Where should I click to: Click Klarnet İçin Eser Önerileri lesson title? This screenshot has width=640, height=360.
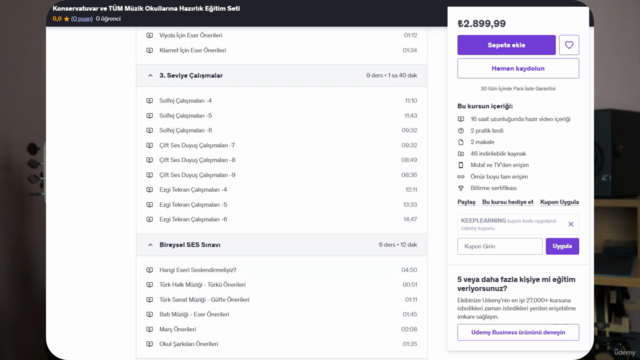tap(193, 50)
